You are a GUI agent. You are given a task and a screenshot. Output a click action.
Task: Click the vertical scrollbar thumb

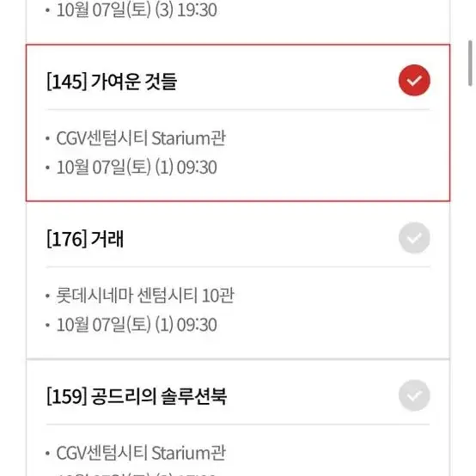coord(471,63)
